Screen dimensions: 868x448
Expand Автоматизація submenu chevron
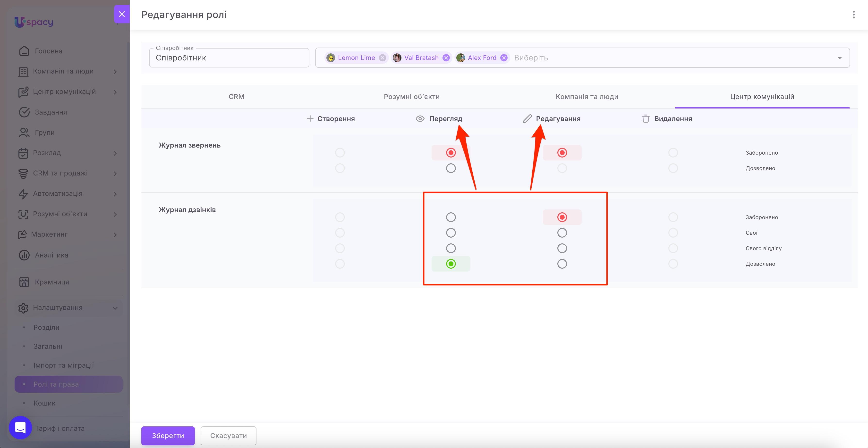pos(115,194)
